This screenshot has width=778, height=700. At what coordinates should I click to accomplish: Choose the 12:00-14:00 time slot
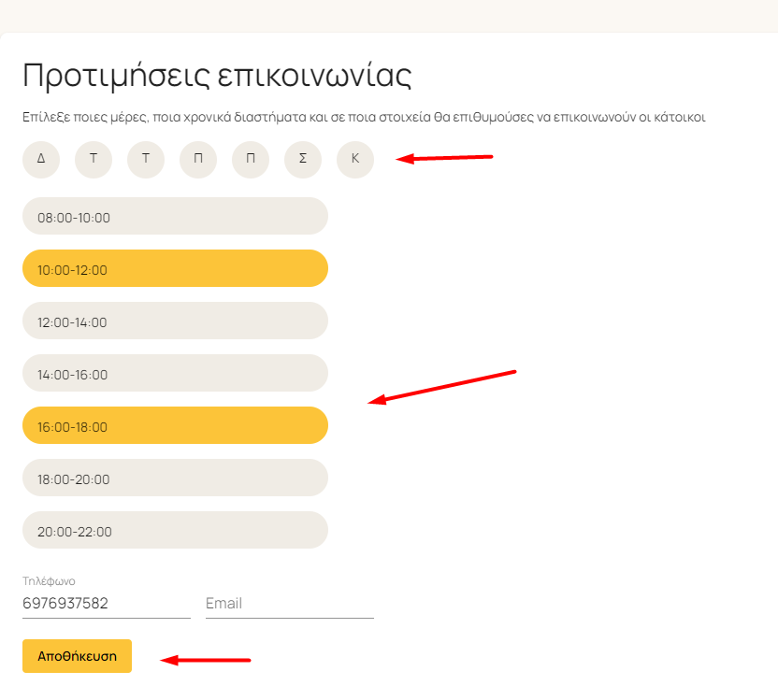click(175, 321)
